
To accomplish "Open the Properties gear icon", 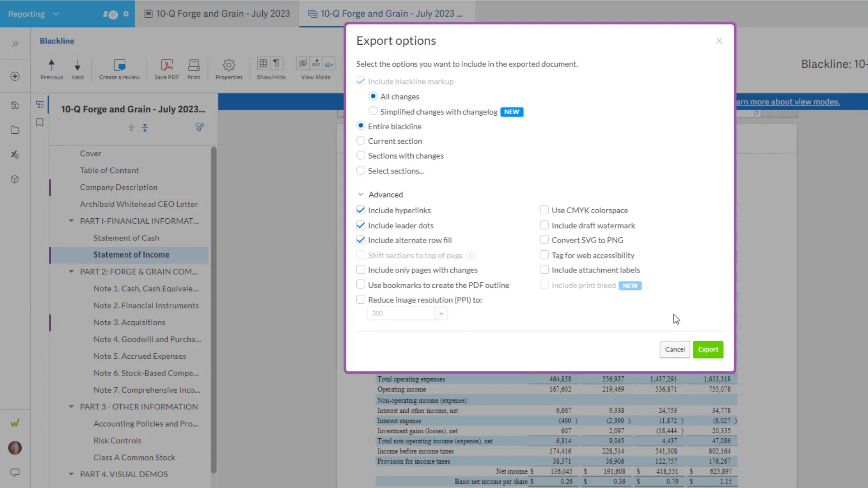I will click(x=229, y=69).
